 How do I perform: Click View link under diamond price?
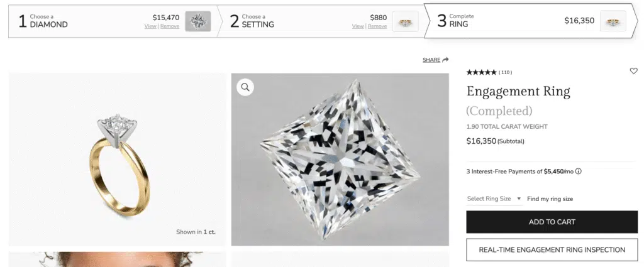click(150, 26)
